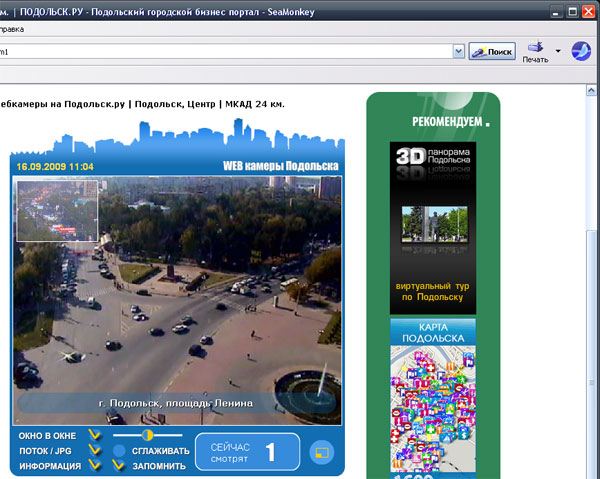Click the webcam zoom slider handle
This screenshot has height=479, width=600.
click(147, 435)
